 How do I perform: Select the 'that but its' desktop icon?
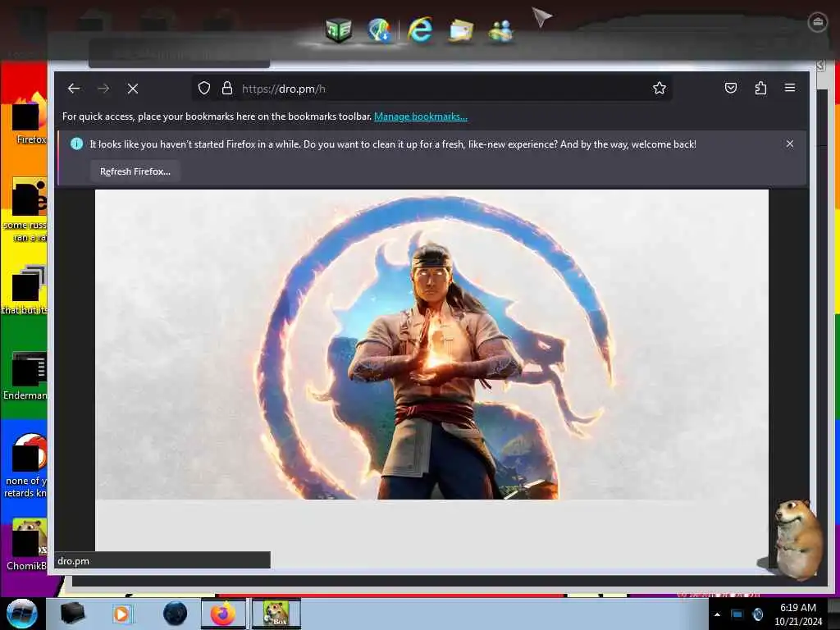coord(25,290)
